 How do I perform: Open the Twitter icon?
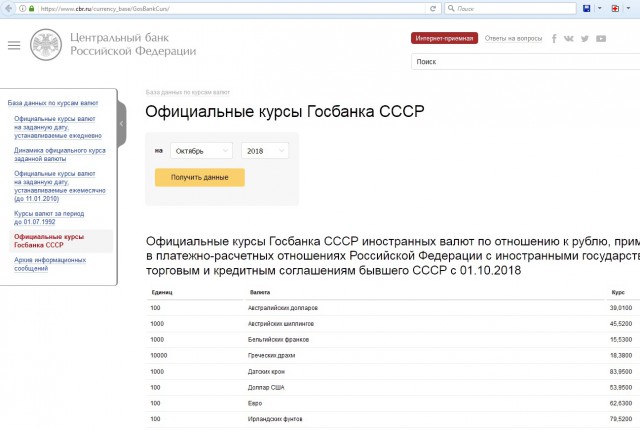(x=585, y=39)
